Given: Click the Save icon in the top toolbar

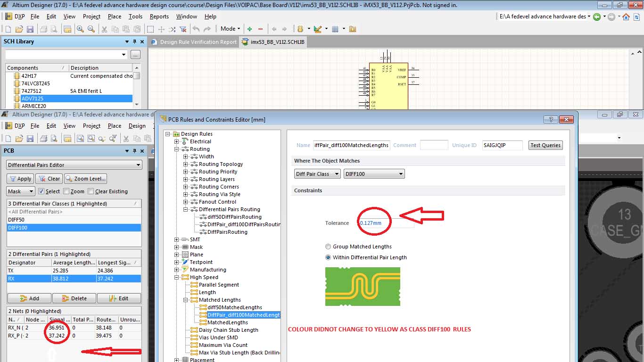Looking at the screenshot, I should (30, 29).
